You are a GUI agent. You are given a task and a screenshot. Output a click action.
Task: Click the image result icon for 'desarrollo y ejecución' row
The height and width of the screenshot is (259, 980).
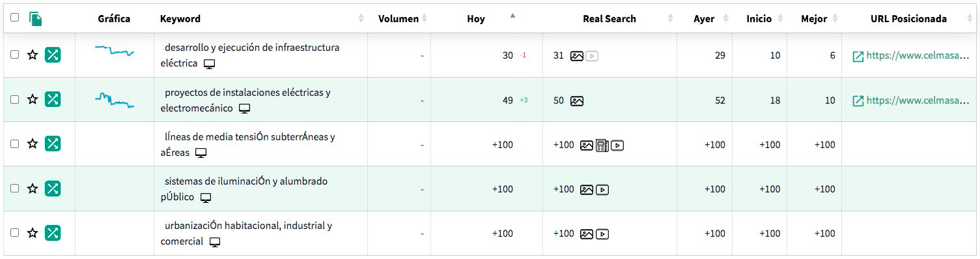coord(576,56)
